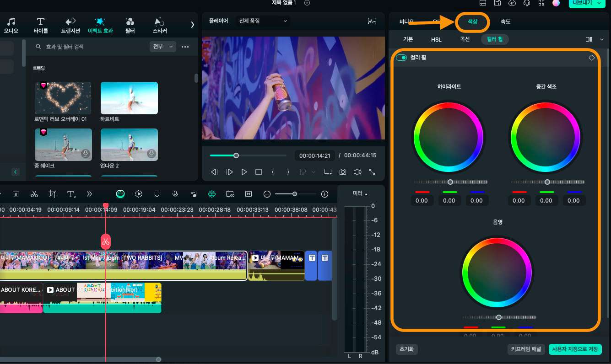This screenshot has width=611, height=364.
Task: Split the clip with scissors tool
Action: 34,194
